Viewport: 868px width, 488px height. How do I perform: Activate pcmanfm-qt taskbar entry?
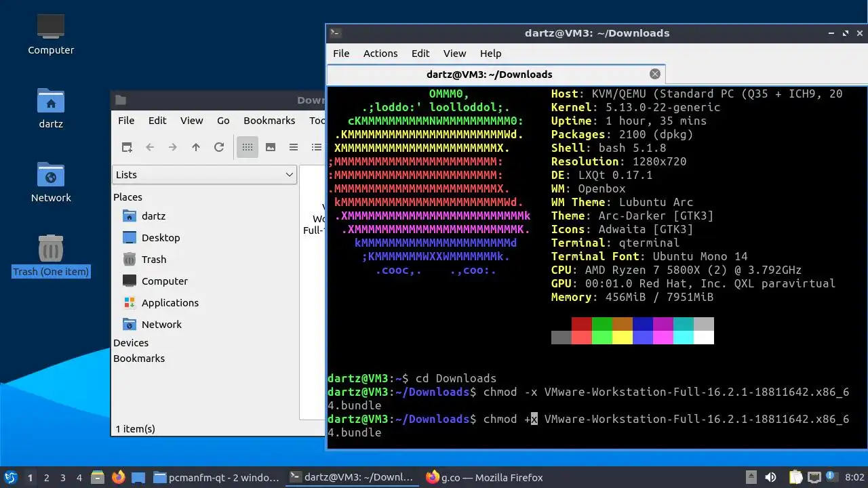[x=216, y=477]
